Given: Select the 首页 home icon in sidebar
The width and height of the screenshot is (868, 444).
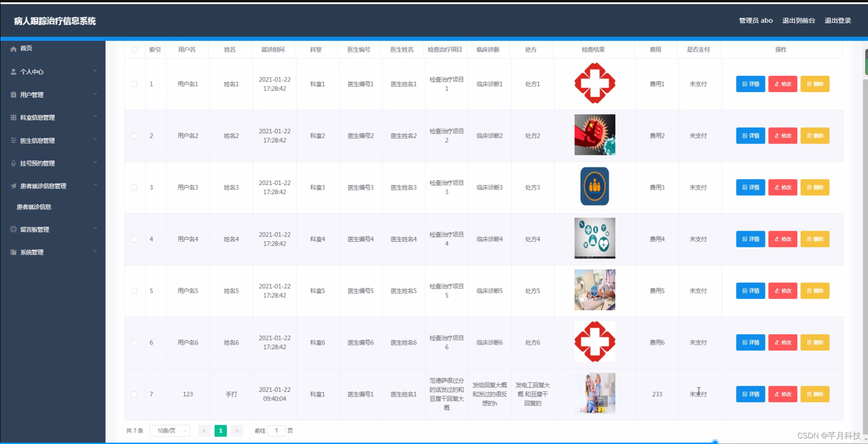Looking at the screenshot, I should (x=13, y=48).
